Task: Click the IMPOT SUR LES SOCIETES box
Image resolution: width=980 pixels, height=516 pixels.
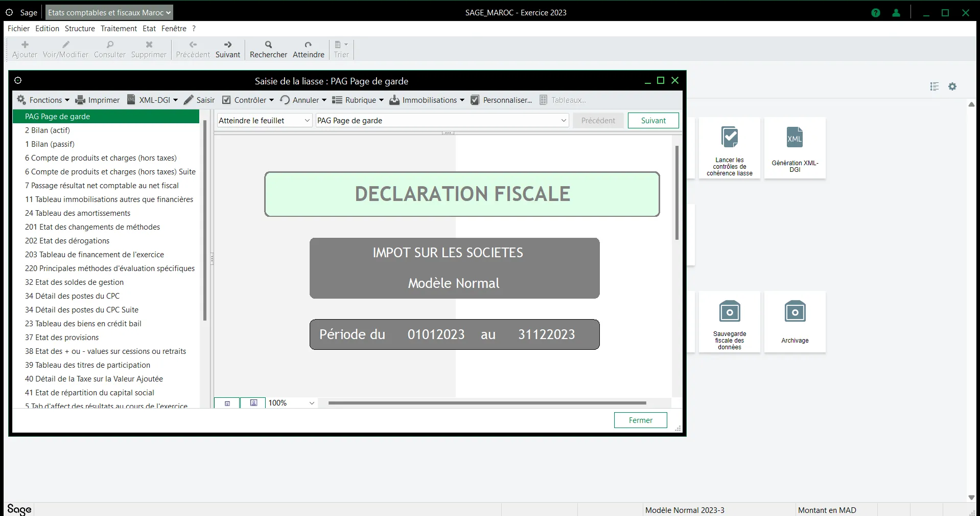Action: tap(455, 268)
